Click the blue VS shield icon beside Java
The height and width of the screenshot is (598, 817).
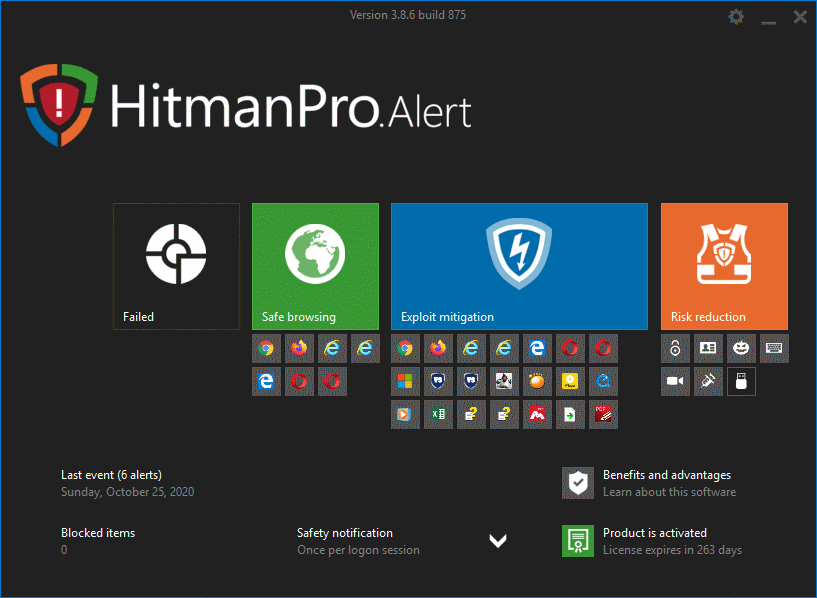tap(471, 382)
